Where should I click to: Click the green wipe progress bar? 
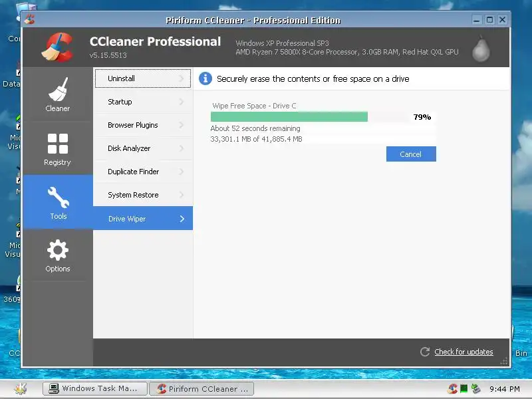point(289,117)
